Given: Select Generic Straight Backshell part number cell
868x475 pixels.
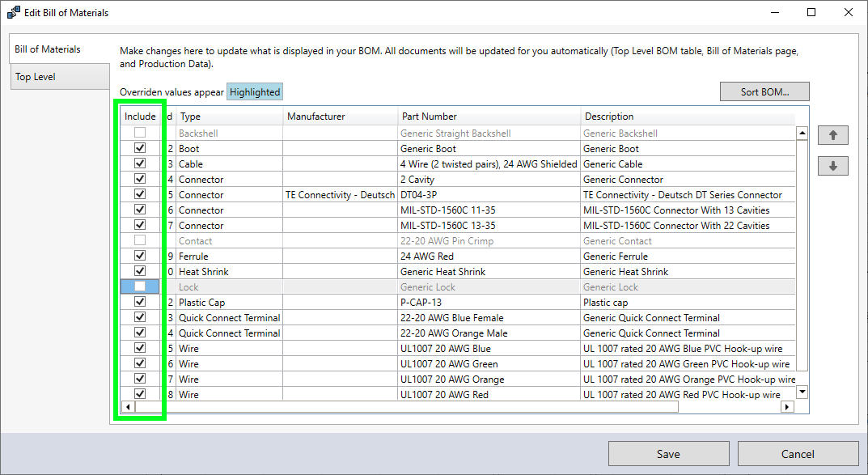Looking at the screenshot, I should (x=489, y=134).
